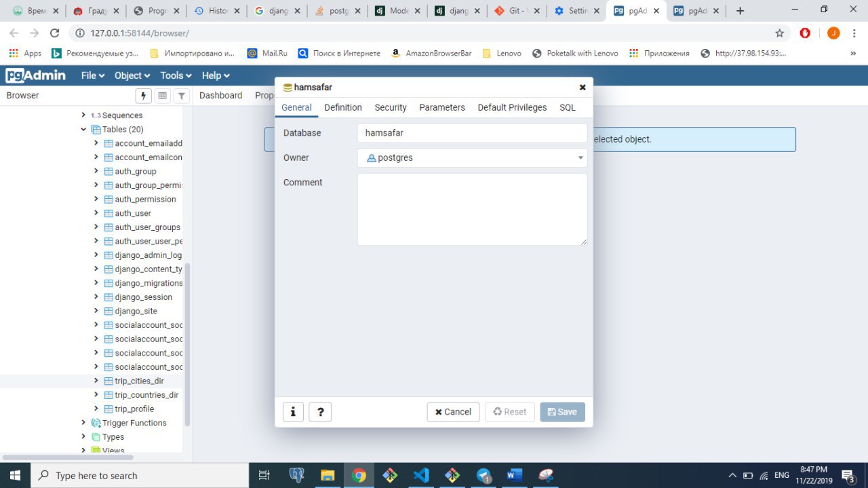Viewport: 868px width, 488px height.
Task: Click inside the Comment text area
Action: (472, 209)
